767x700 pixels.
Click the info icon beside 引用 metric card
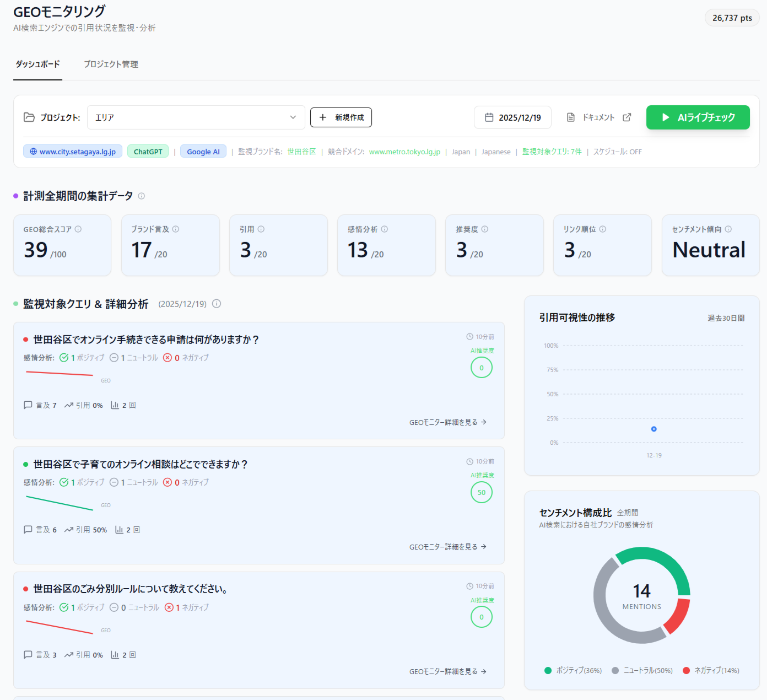(261, 229)
